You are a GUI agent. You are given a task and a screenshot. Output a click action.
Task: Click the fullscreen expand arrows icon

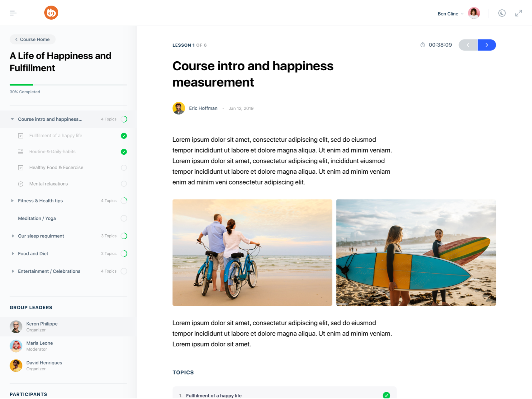(x=518, y=13)
